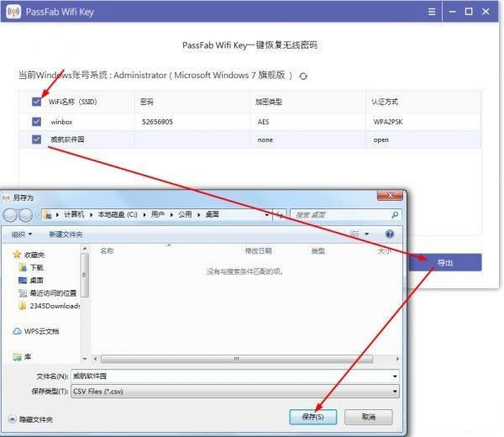Uncheck the winbox network checkbox

tap(36, 122)
